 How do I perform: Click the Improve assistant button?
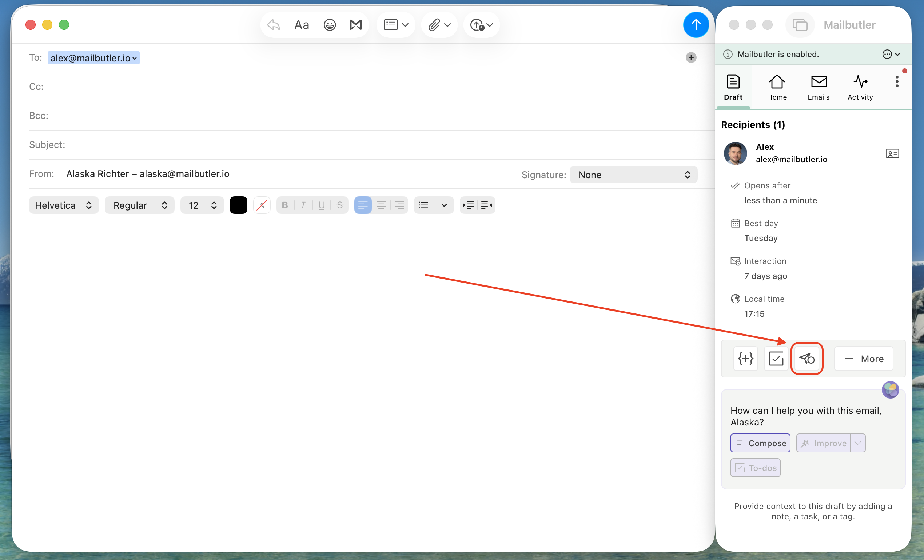pos(823,443)
